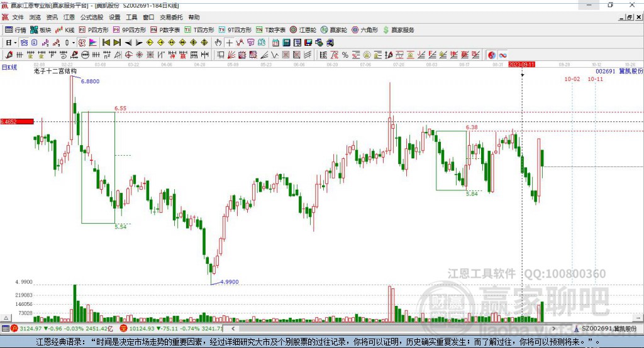The image size is (644, 348).
Task: Click the 4.9900 low price label
Action: tap(229, 282)
